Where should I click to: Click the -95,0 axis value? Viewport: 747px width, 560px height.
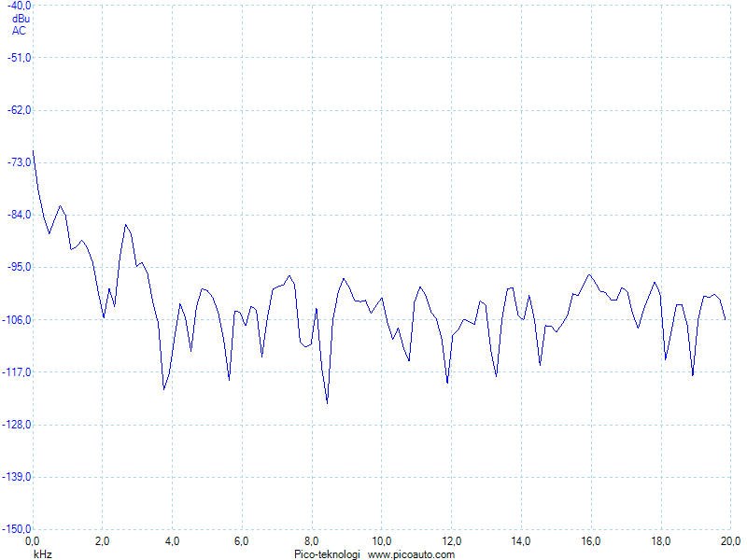coord(19,267)
